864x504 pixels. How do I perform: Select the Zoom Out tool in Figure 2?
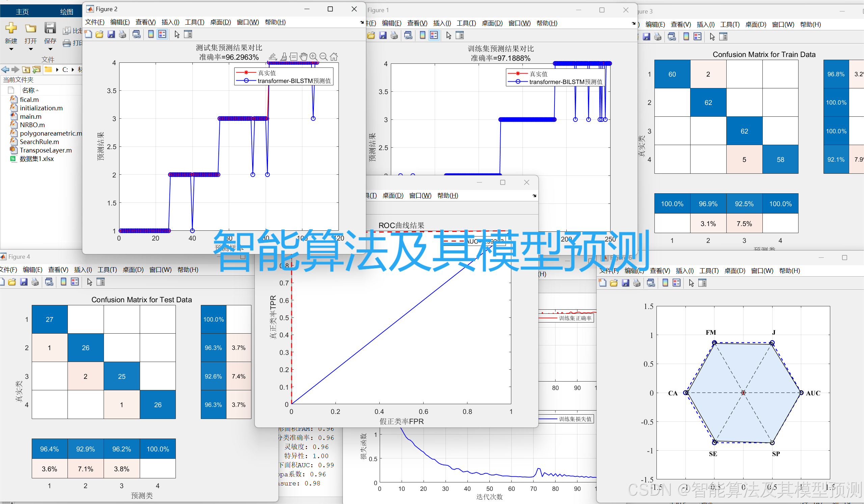click(x=324, y=57)
